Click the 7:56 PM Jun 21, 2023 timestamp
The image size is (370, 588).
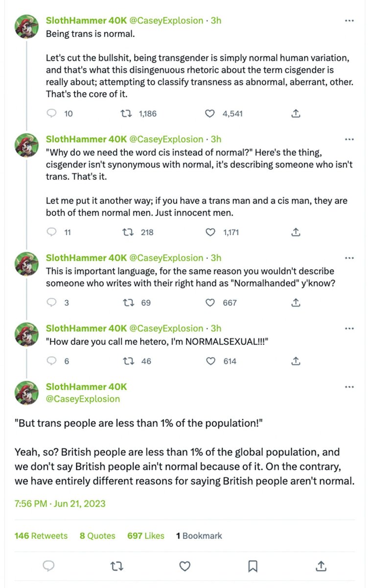pos(60,503)
